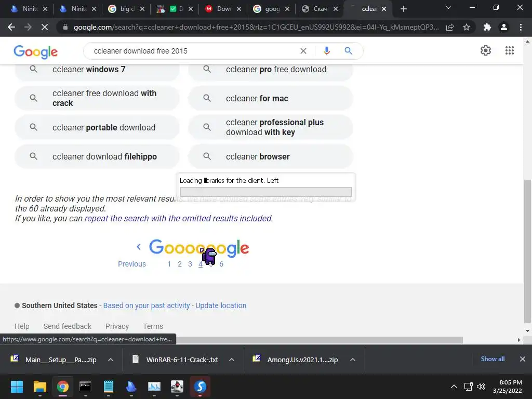Close the active 'cclea' tab
The height and width of the screenshot is (399, 532).
tap(384, 9)
